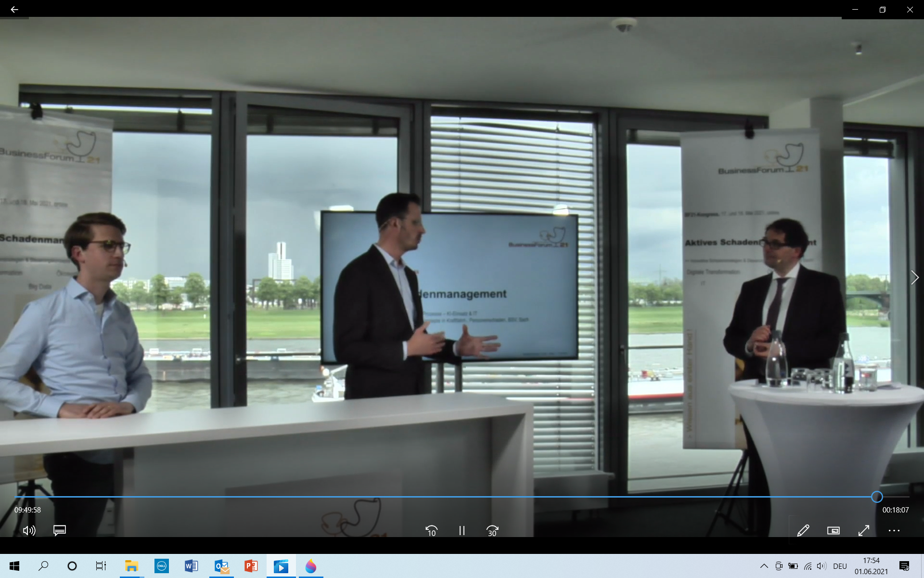The image size is (924, 578).
Task: Show hidden system tray icons
Action: click(x=764, y=566)
